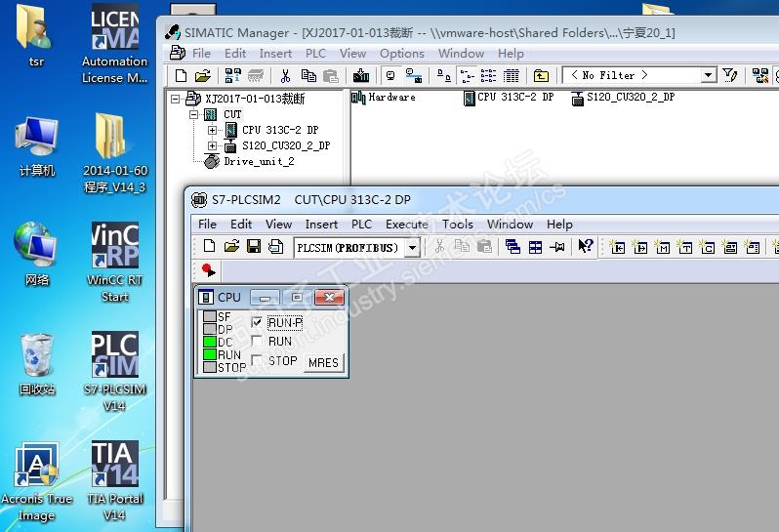Open SIMATIC Manager PLC menu

click(315, 53)
